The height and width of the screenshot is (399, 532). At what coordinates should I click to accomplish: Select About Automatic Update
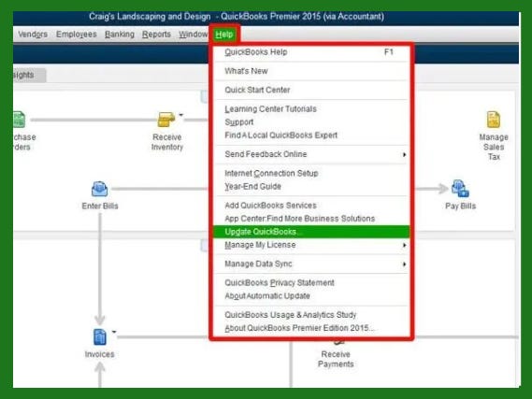click(x=311, y=296)
